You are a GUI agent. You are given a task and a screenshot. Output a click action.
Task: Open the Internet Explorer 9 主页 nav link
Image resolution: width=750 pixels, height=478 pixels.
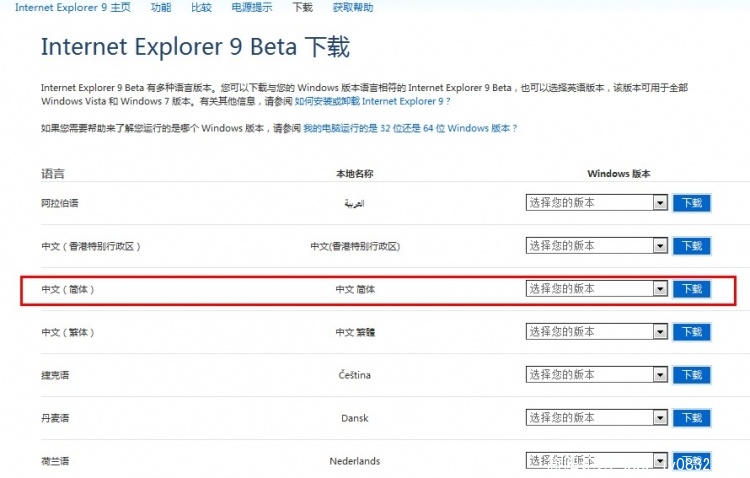[x=73, y=7]
